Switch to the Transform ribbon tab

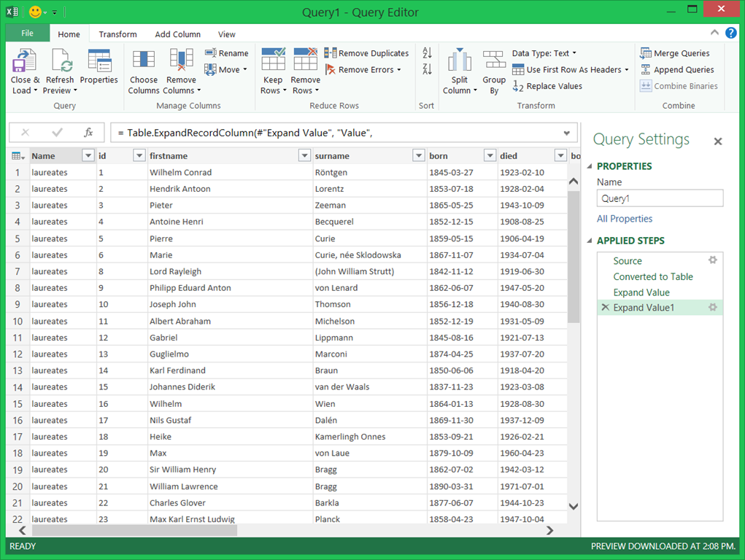(117, 34)
